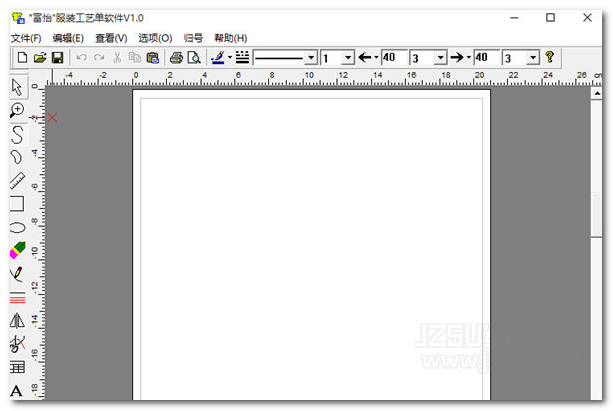Click the vertical scrollbar thumb
Viewport: 613px width, 411px height.
597,214
